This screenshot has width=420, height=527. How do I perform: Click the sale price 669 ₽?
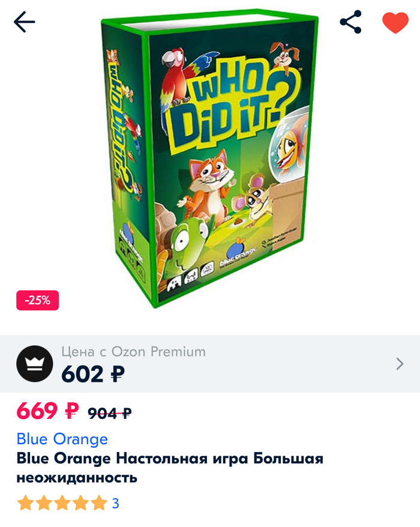[48, 411]
